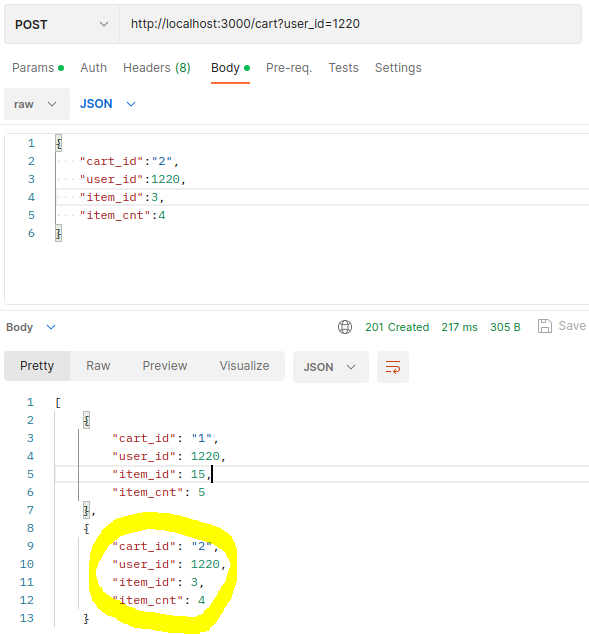Open the response Body section dropdown

(31, 327)
